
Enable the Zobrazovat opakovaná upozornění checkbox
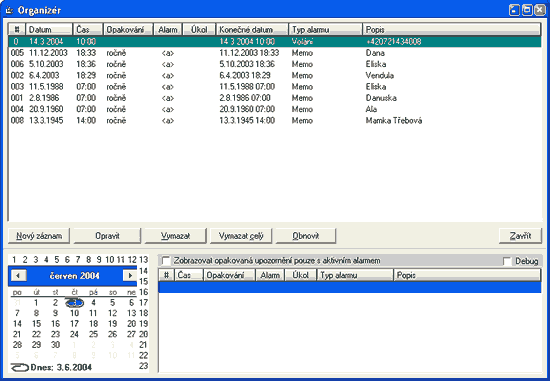click(166, 261)
